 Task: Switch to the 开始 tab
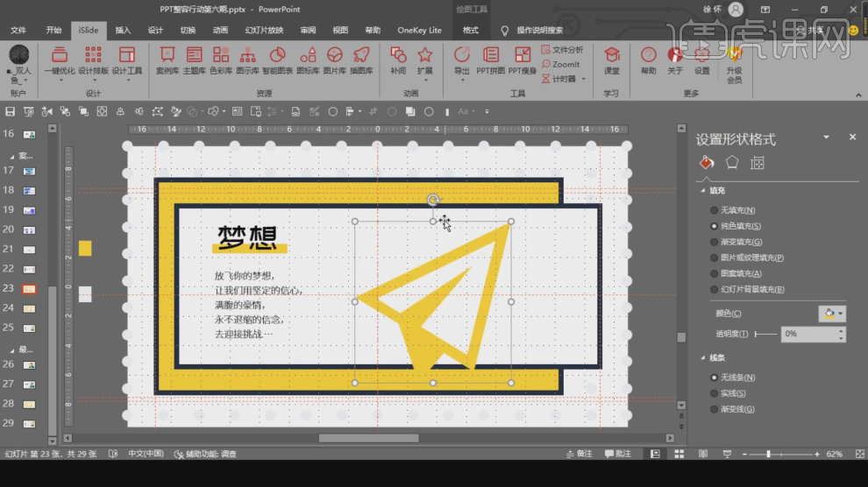point(53,30)
